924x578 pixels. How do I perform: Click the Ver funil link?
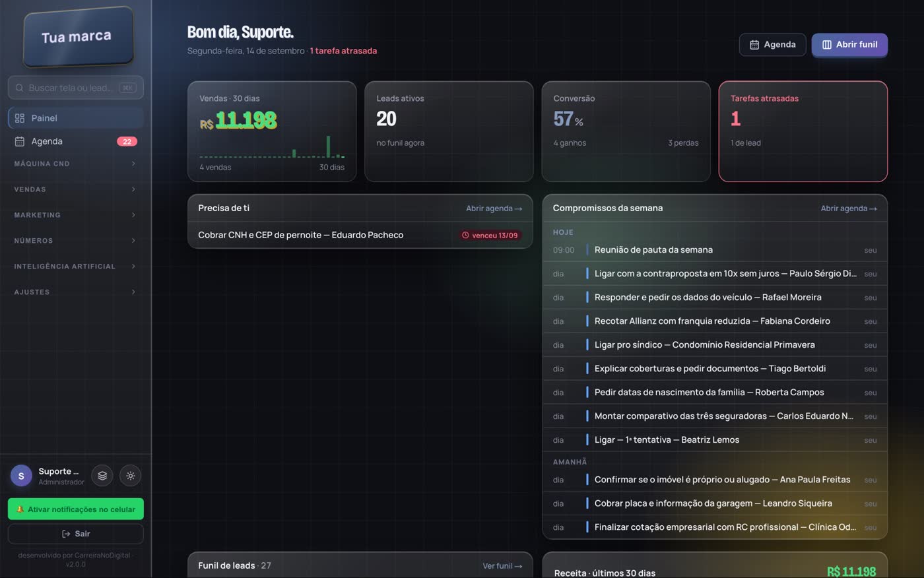pos(502,566)
